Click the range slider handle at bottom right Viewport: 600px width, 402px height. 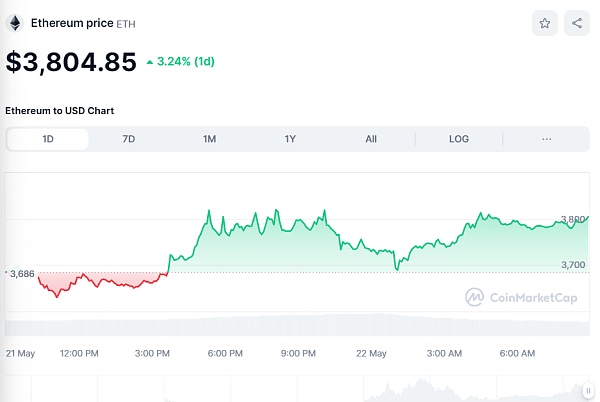[589, 392]
